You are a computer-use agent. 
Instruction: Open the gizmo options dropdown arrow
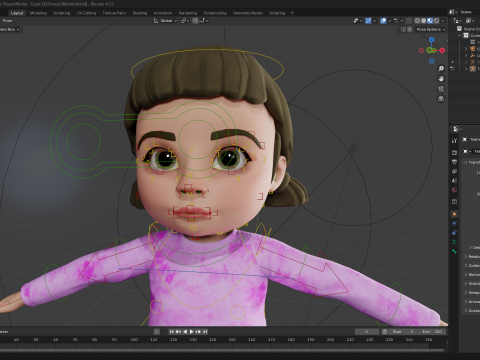(375, 21)
